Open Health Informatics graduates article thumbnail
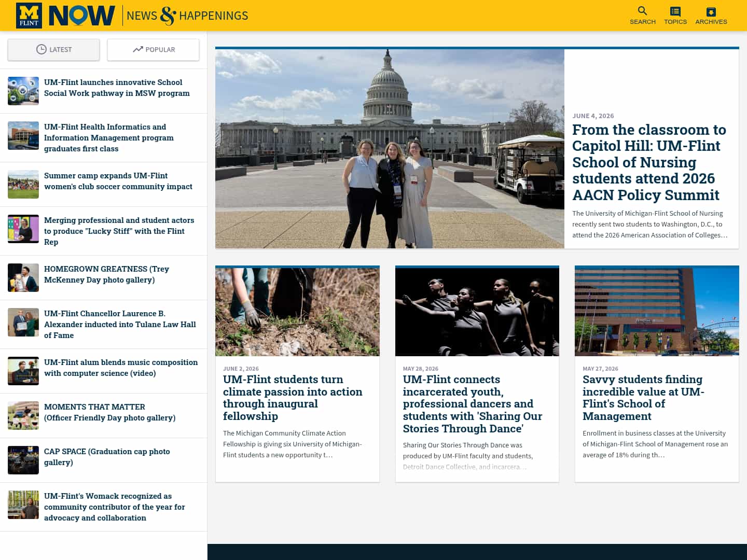This screenshot has height=560, width=747. tap(23, 135)
